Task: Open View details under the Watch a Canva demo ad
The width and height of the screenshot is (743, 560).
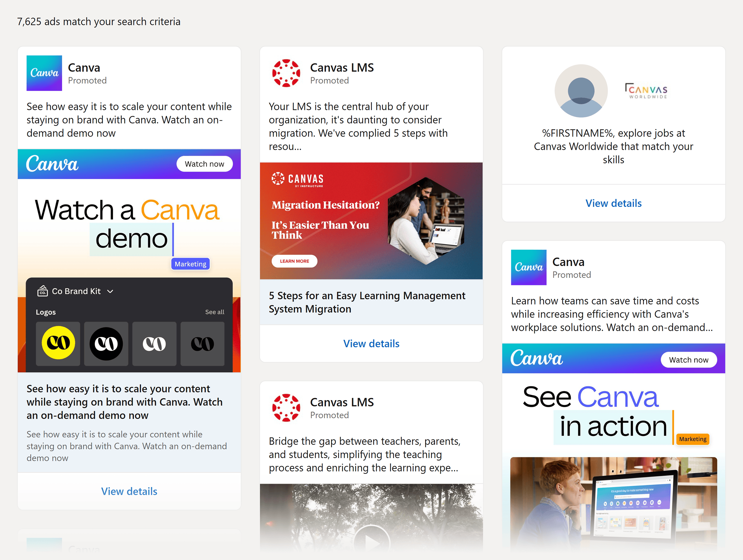Action: coord(129,491)
